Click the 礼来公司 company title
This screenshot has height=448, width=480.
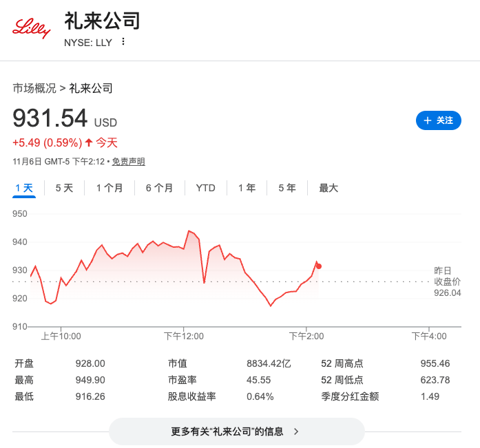click(102, 21)
